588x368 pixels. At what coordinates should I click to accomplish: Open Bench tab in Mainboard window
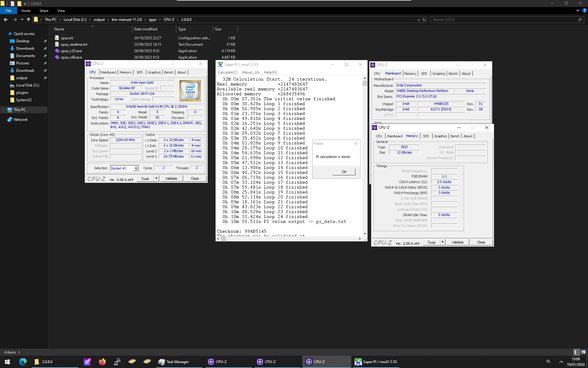[x=453, y=74]
